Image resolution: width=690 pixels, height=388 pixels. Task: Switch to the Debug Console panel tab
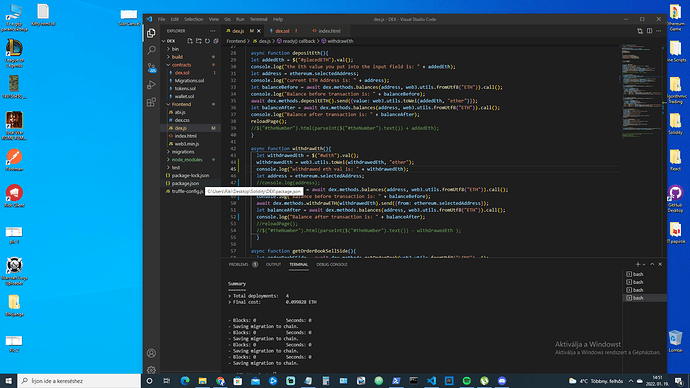(332, 264)
